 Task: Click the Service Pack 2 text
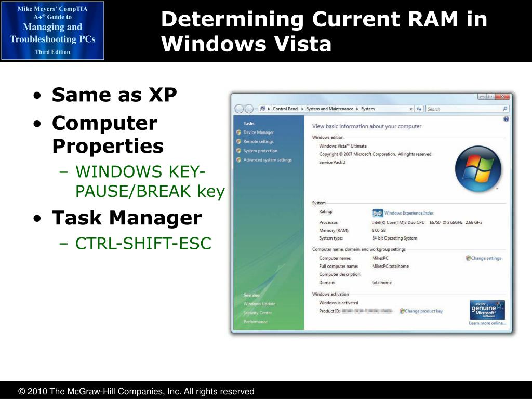click(x=332, y=162)
